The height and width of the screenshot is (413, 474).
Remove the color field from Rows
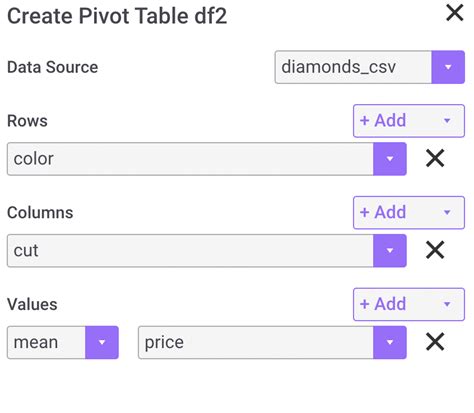pos(435,158)
